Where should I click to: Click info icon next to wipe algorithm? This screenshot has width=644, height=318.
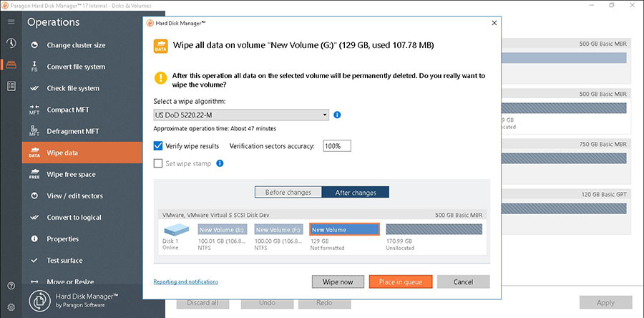click(337, 115)
